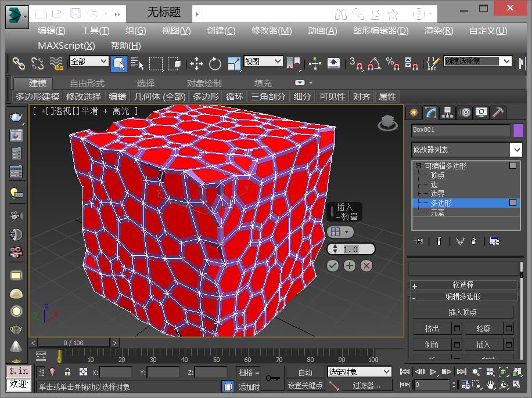Viewport: 532px width, 398px height.
Task: Click the Select and Manipulate icon
Action: pyautogui.click(x=315, y=63)
